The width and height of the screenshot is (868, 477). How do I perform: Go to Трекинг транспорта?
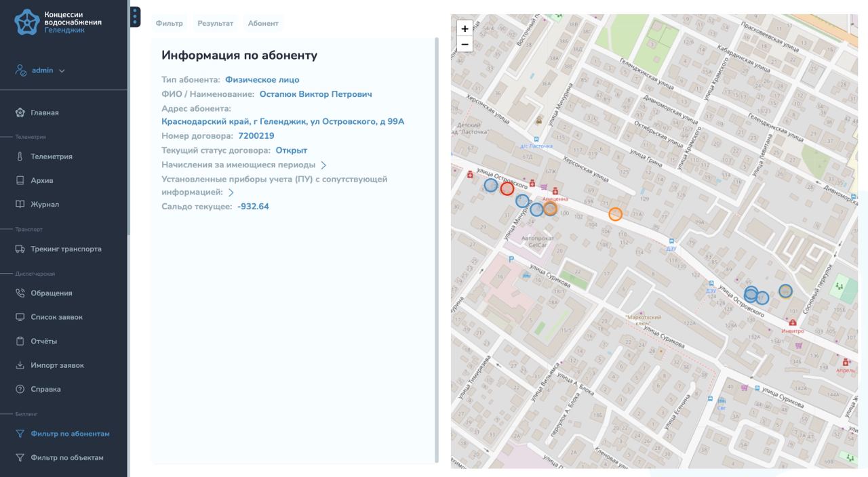pos(65,249)
